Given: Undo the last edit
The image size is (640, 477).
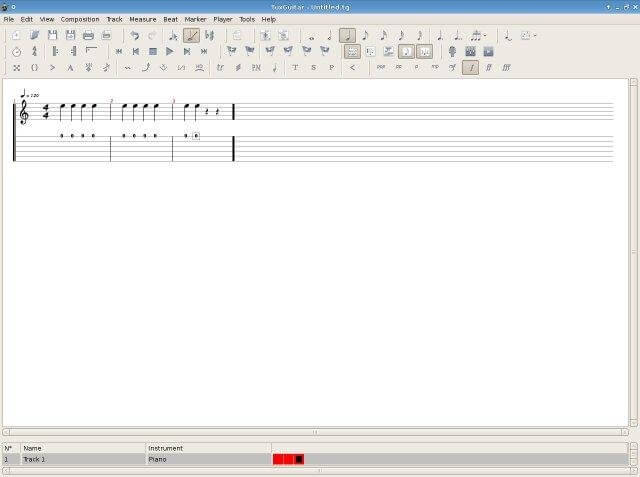Looking at the screenshot, I should pyautogui.click(x=134, y=35).
